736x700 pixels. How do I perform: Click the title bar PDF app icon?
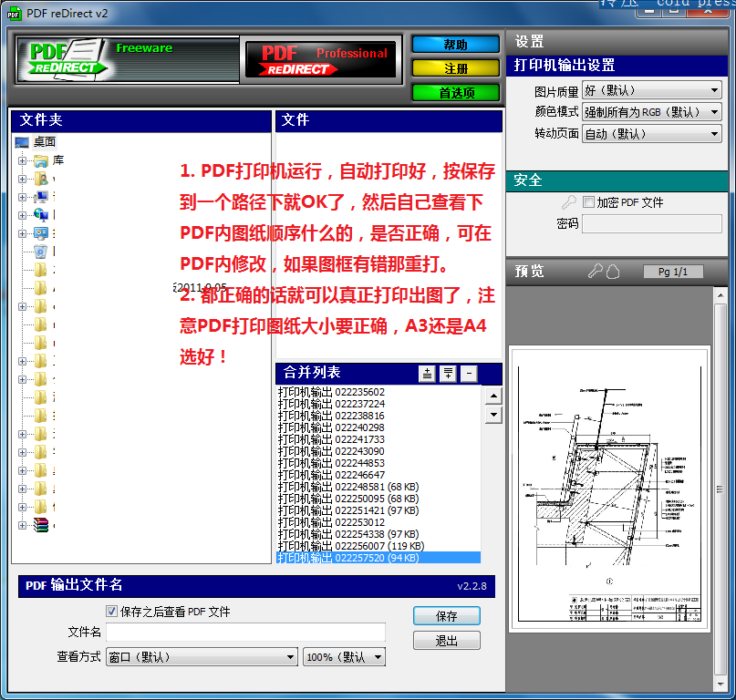point(14,14)
